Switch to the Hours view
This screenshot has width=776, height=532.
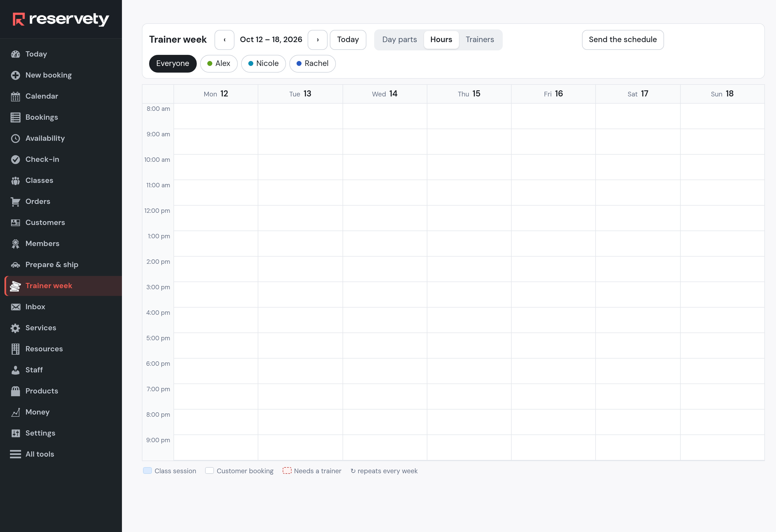pyautogui.click(x=441, y=40)
